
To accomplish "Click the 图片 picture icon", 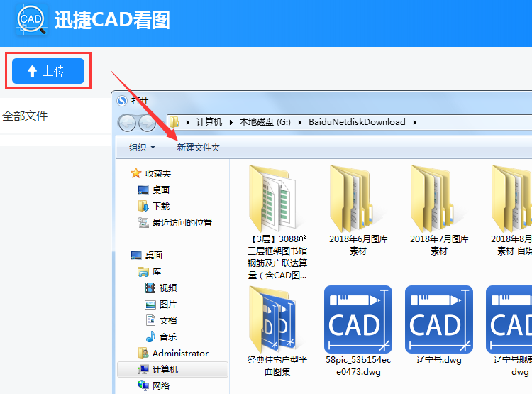I will click(150, 305).
